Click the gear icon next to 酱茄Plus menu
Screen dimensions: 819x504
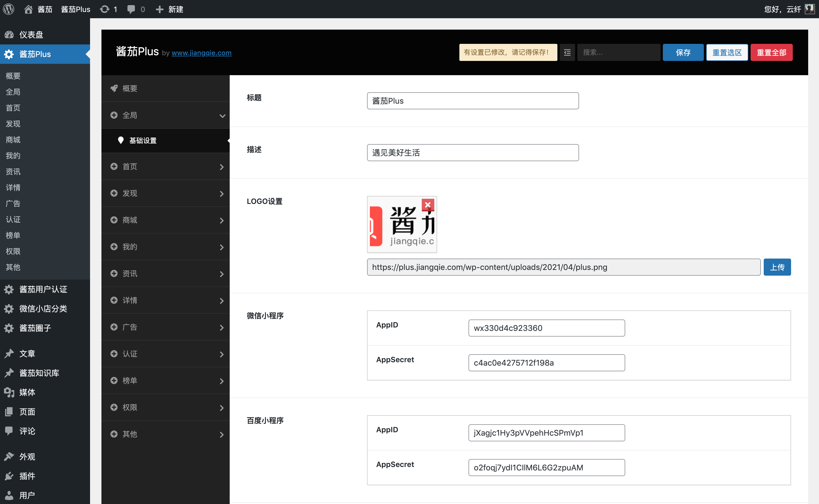tap(9, 54)
